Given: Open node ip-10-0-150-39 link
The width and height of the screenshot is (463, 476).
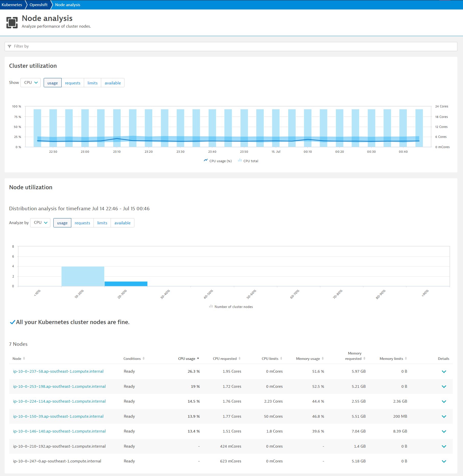Looking at the screenshot, I should click(x=58, y=416).
